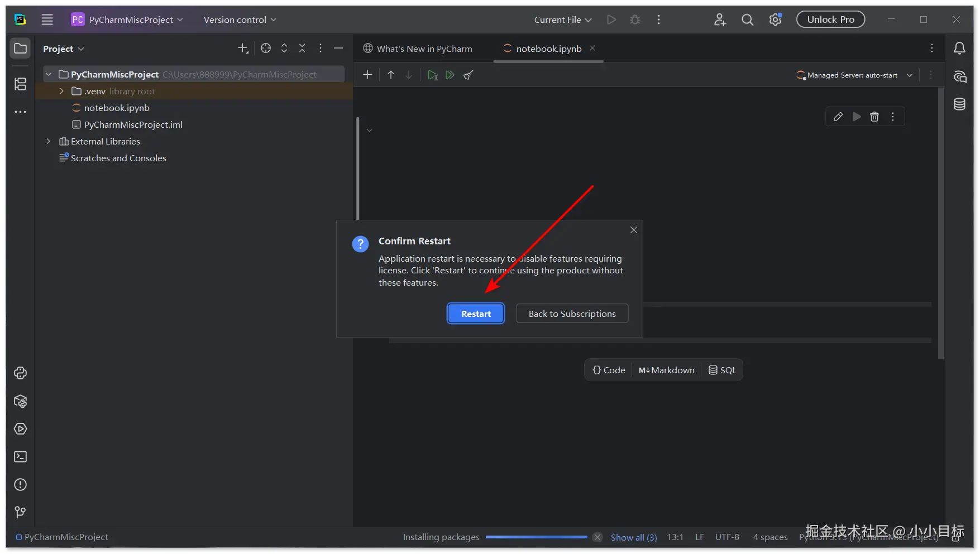The image size is (980, 554).
Task: Open Python Console tool window
Action: (20, 373)
